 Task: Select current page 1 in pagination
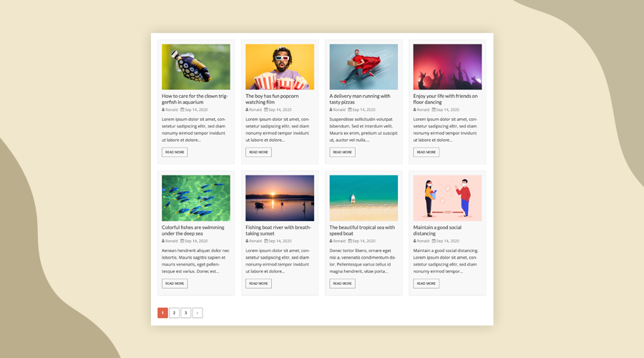pos(162,313)
